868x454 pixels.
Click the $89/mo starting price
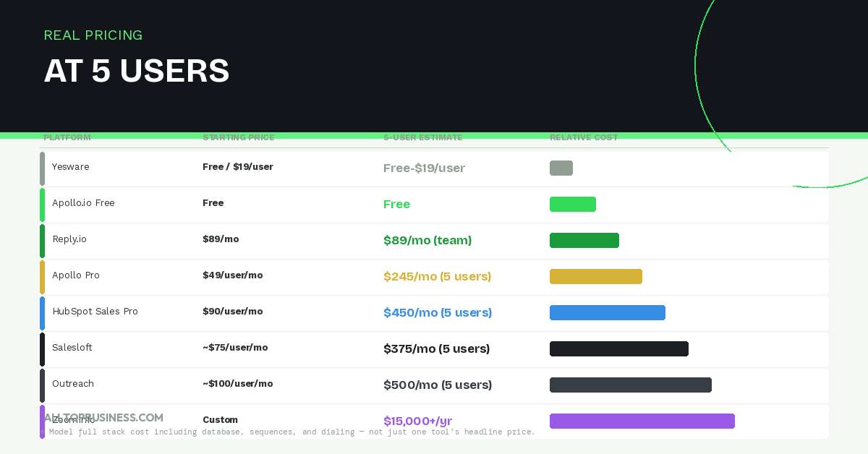[221, 239]
